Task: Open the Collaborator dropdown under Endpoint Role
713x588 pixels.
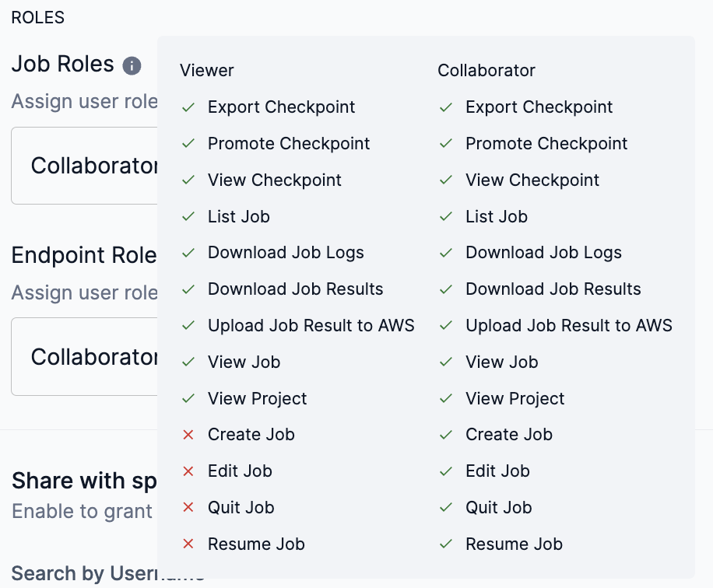Action: click(x=86, y=356)
